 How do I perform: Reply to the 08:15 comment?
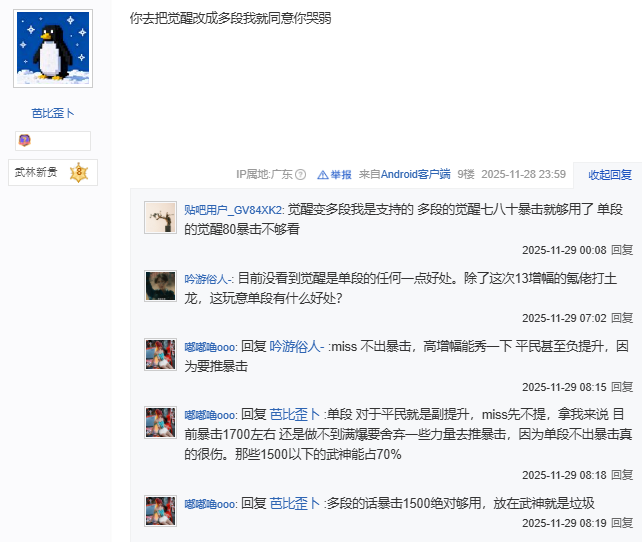[x=622, y=387]
